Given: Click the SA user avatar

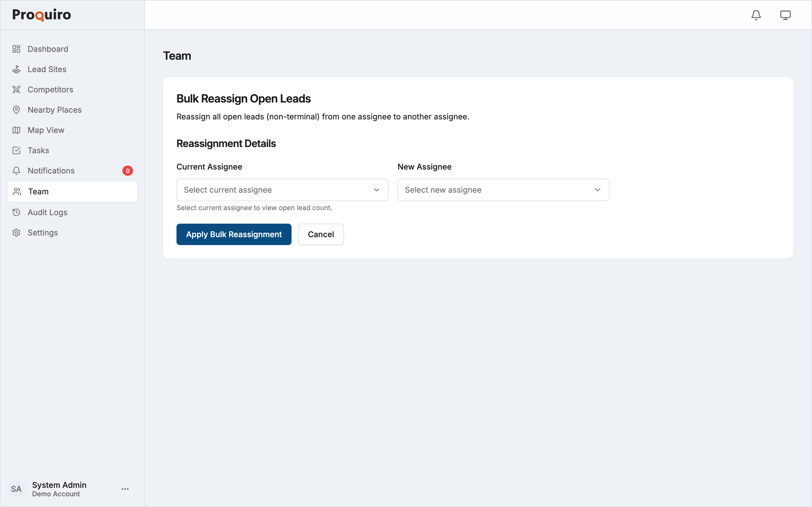Looking at the screenshot, I should tap(16, 489).
